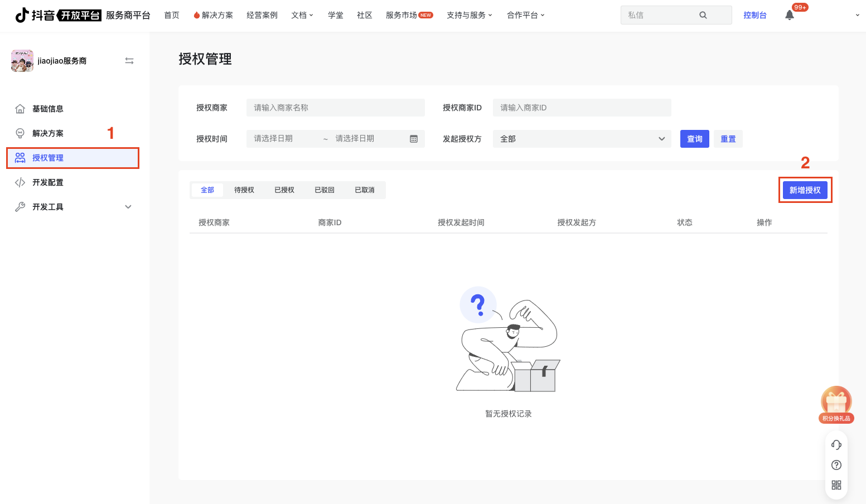Click the 重置 reset link
The width and height of the screenshot is (866, 504).
point(728,139)
